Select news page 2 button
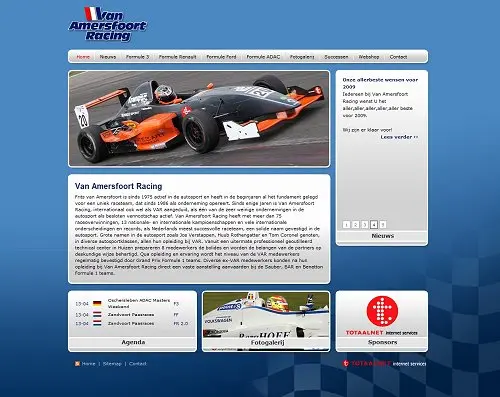500x397 pixels. (x=356, y=225)
